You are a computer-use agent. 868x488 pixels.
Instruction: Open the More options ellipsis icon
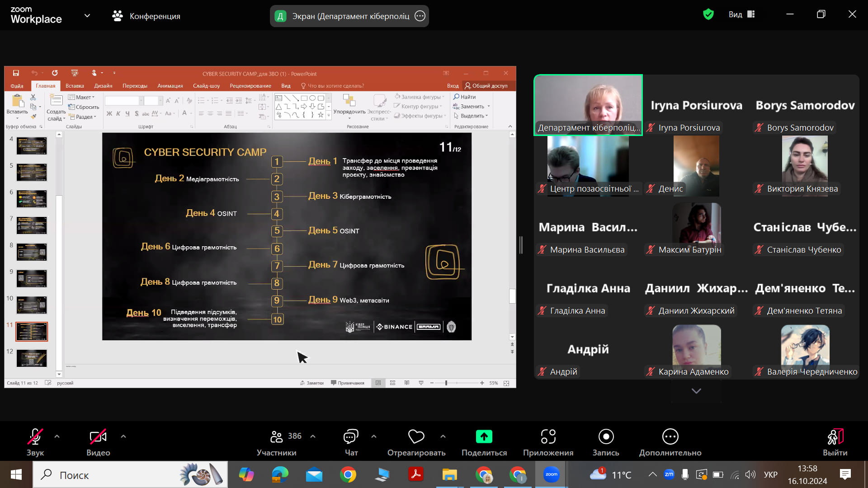click(670, 436)
